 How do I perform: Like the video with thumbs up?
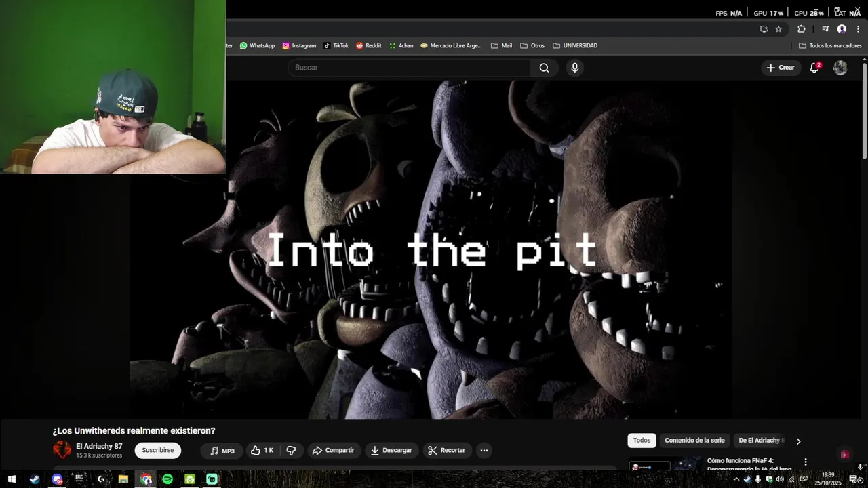tap(262, 451)
